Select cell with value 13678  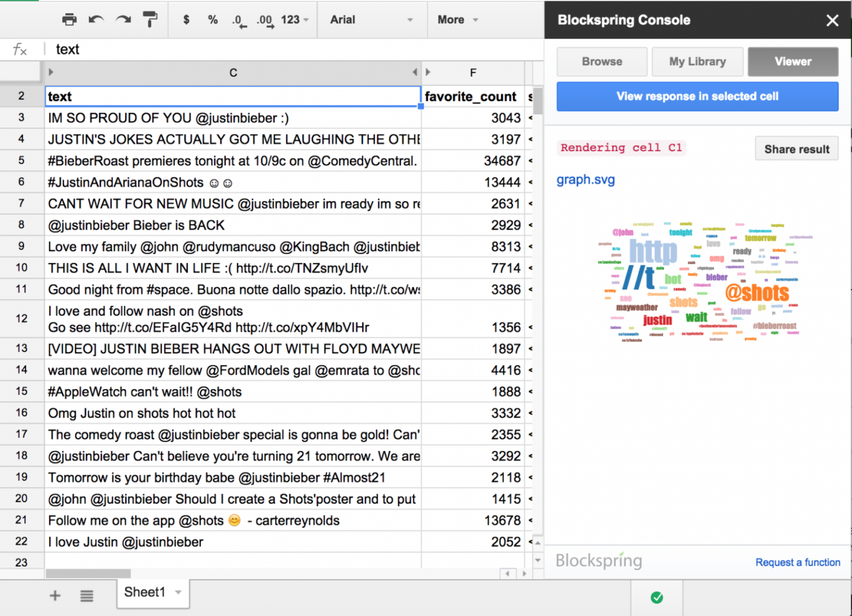pos(473,521)
